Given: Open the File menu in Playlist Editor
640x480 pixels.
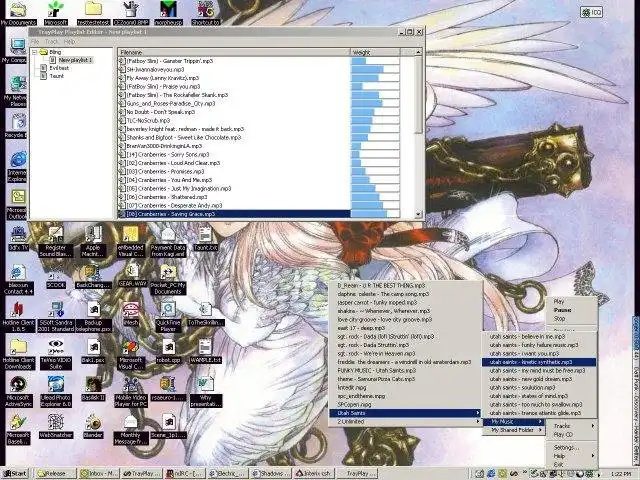Looking at the screenshot, I should 35,42.
